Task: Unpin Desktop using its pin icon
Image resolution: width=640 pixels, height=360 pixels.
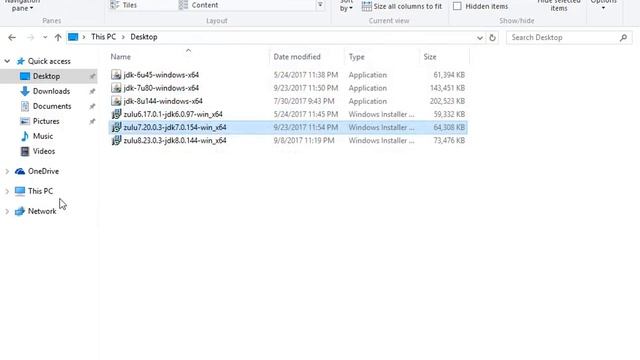Action: (92, 76)
